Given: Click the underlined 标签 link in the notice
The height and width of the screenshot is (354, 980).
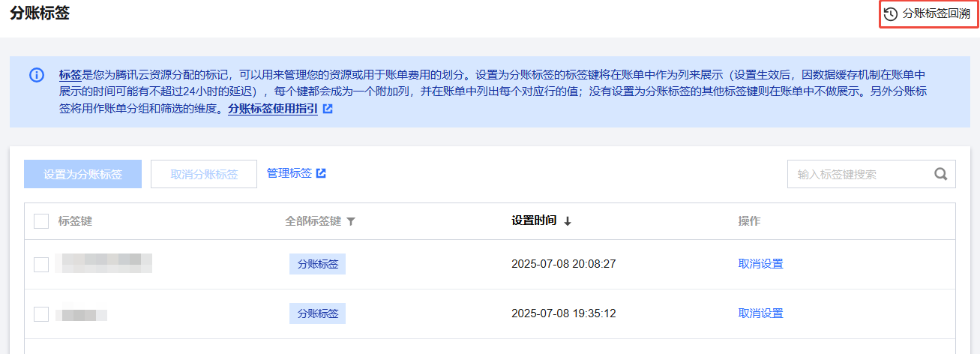Looking at the screenshot, I should [x=70, y=75].
